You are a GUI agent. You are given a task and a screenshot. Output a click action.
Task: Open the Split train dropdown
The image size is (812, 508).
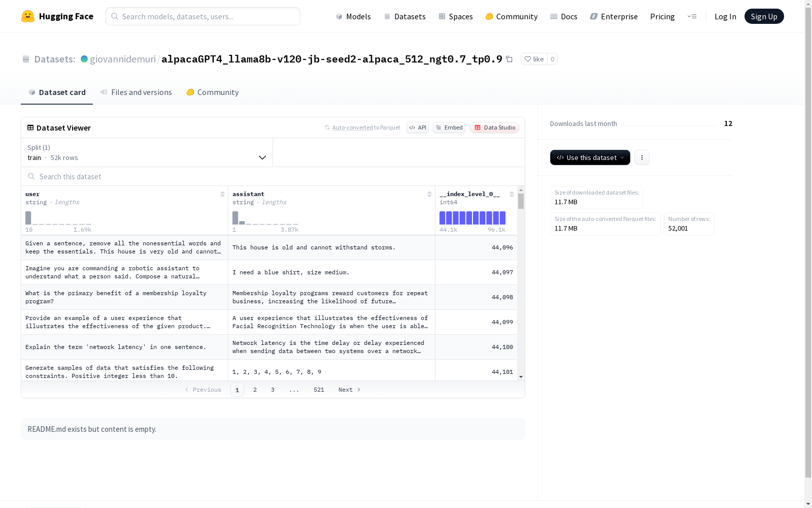click(x=147, y=152)
